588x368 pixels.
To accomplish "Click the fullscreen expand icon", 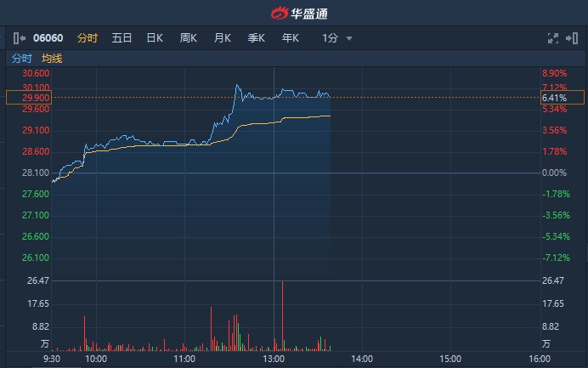I will 553,38.
